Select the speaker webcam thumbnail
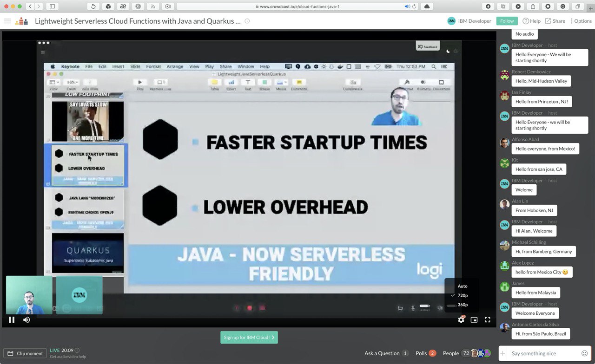The height and width of the screenshot is (364, 595). pyautogui.click(x=29, y=295)
